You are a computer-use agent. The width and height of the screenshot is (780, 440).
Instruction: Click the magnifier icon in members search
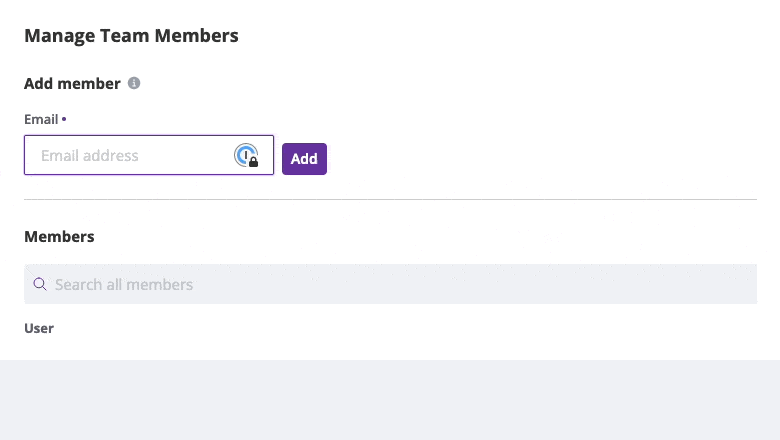click(x=40, y=284)
